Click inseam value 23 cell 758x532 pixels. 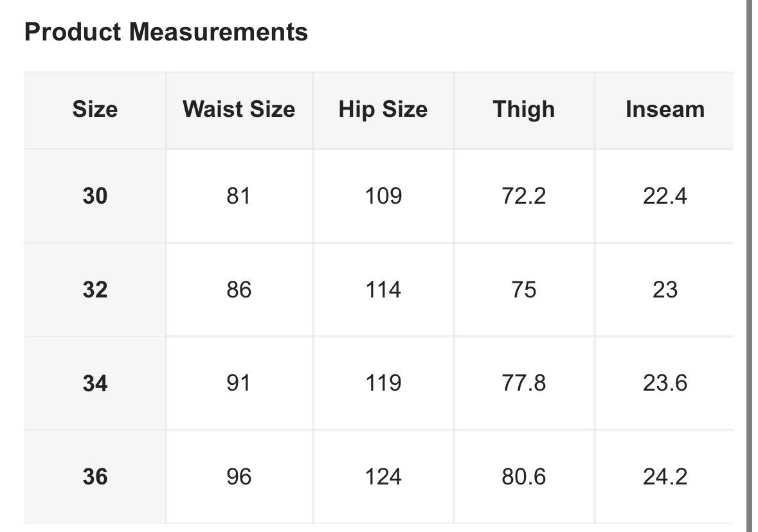(x=665, y=289)
